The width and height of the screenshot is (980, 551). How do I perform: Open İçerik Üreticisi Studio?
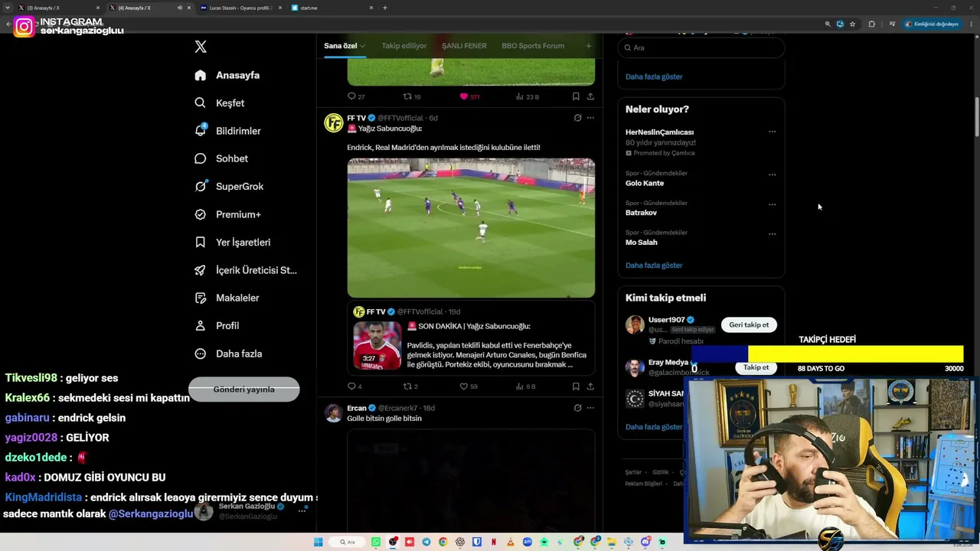[x=246, y=270]
